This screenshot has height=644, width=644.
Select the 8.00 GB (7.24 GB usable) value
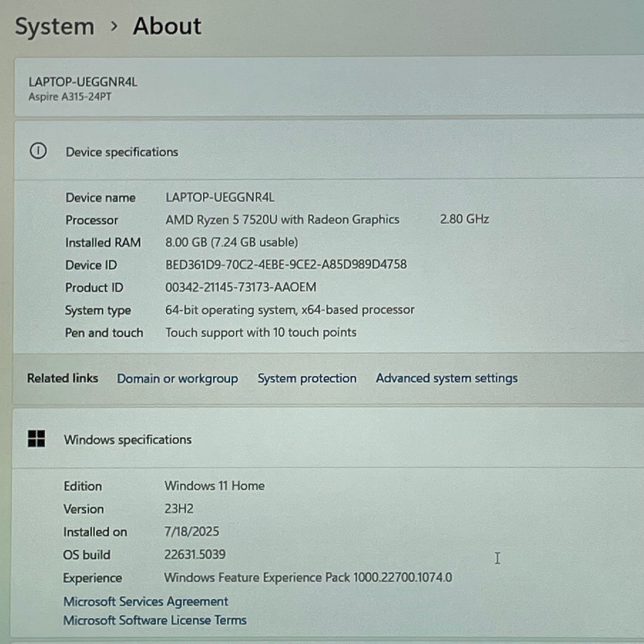[x=232, y=242]
